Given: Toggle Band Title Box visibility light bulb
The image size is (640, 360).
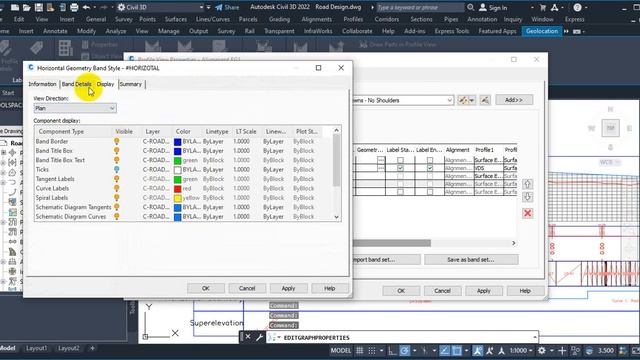Looking at the screenshot, I should coord(117,151).
